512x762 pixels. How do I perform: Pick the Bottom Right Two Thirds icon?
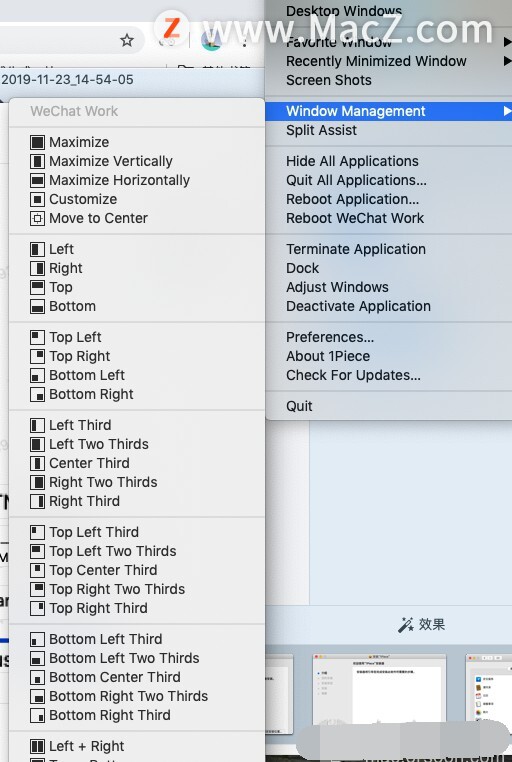tap(37, 696)
